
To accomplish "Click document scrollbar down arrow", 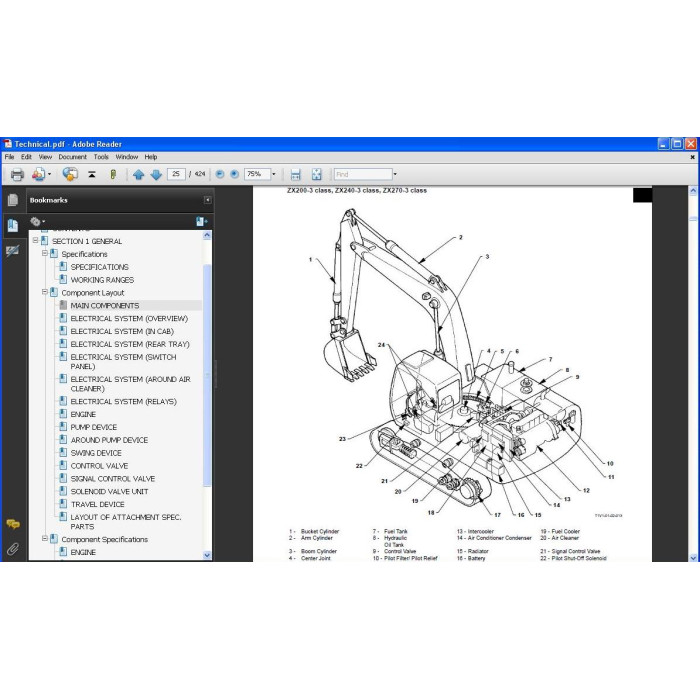I will 693,558.
